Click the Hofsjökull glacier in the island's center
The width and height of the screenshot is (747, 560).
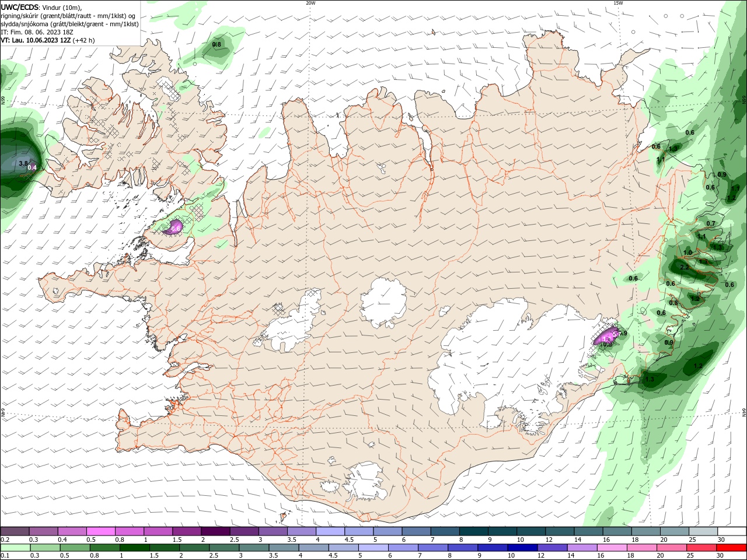point(383,303)
